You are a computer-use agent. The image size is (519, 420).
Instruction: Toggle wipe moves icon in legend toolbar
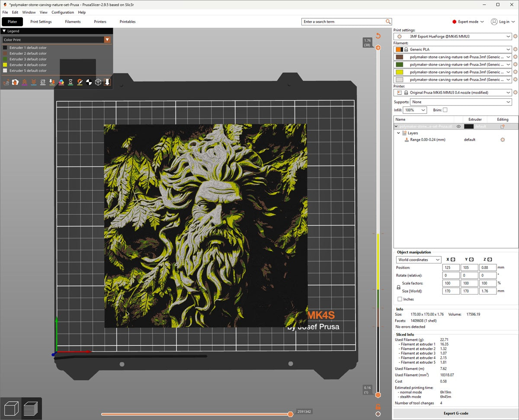coord(15,82)
